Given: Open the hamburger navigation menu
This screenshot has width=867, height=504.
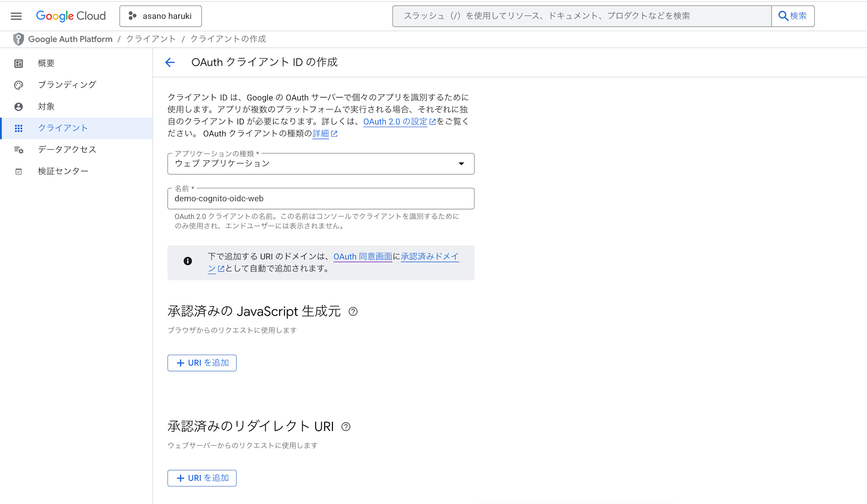Looking at the screenshot, I should coord(16,16).
